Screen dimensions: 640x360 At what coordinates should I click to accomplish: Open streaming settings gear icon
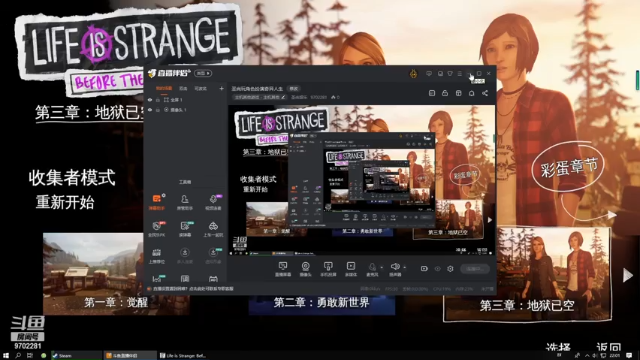coord(450,269)
